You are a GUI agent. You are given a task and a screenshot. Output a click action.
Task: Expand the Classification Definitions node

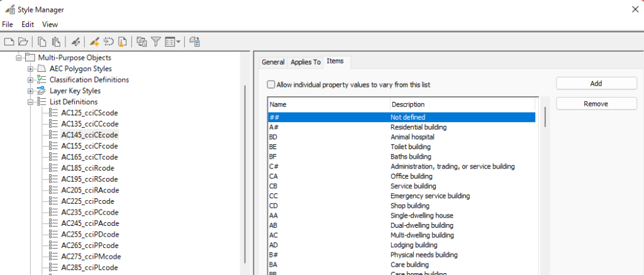(x=30, y=80)
